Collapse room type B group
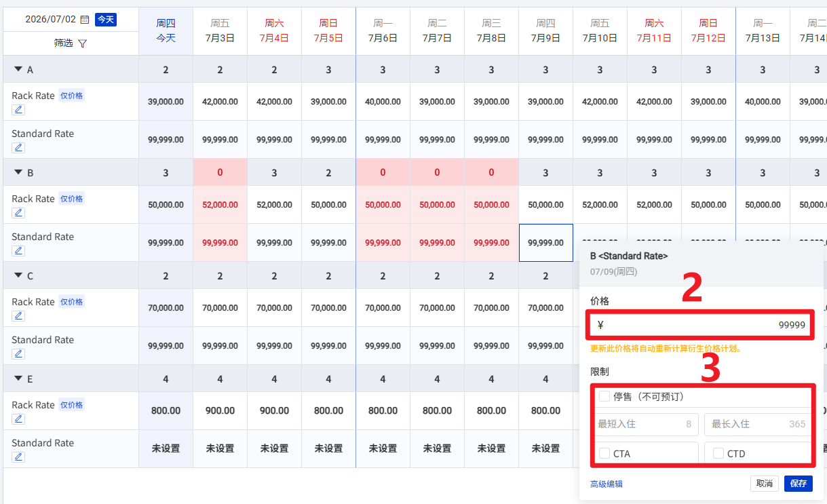The image size is (827, 504). pos(18,172)
